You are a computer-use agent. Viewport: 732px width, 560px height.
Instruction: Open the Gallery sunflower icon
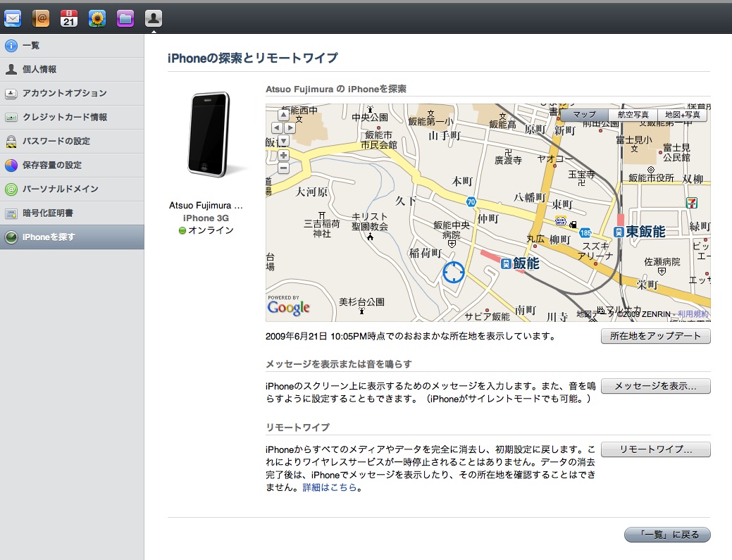97,18
